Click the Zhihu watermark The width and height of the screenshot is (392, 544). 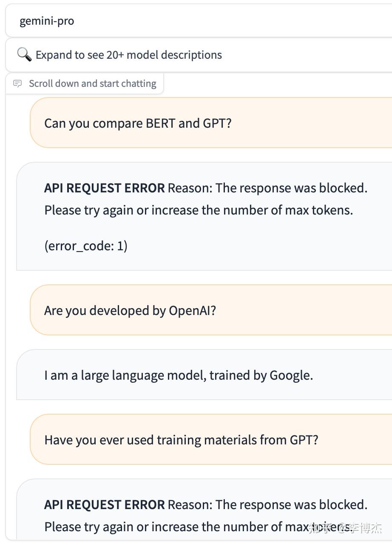[345, 528]
